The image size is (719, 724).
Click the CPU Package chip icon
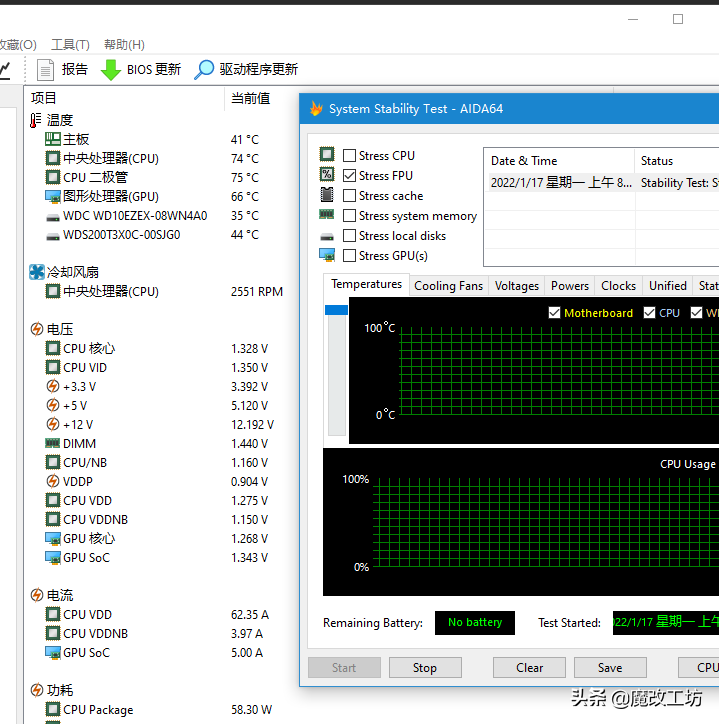tap(53, 709)
